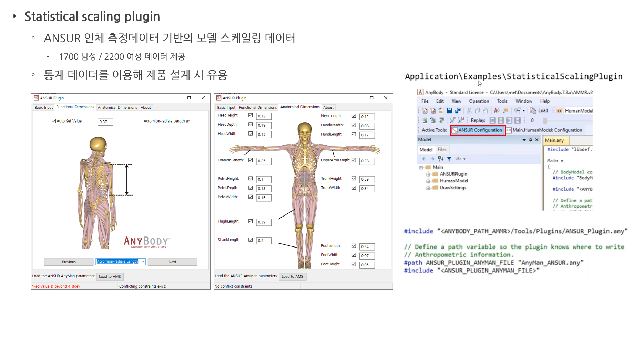Viewport: 644px width, 337px height.
Task: Click the New Include file icon in AnyBody toolbar
Action: (x=433, y=111)
